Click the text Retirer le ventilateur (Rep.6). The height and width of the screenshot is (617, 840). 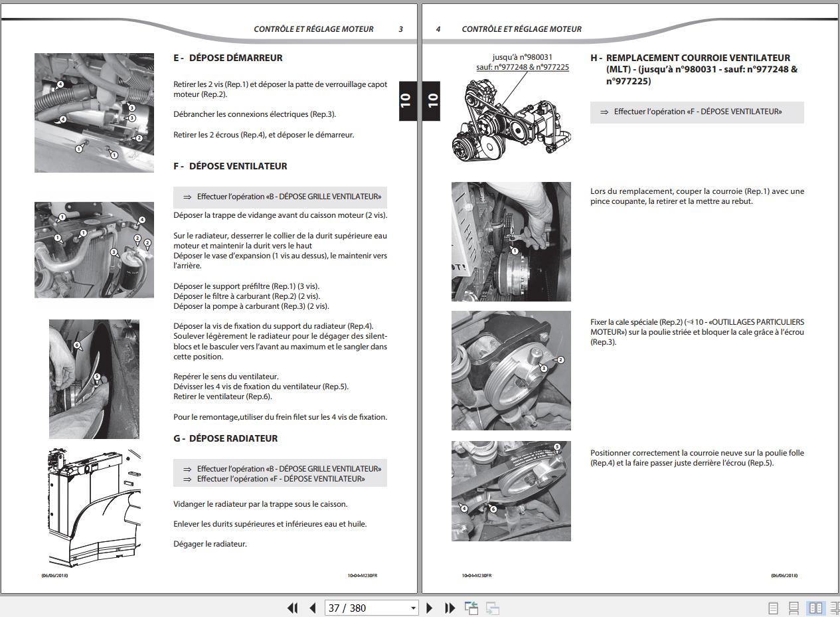click(222, 397)
